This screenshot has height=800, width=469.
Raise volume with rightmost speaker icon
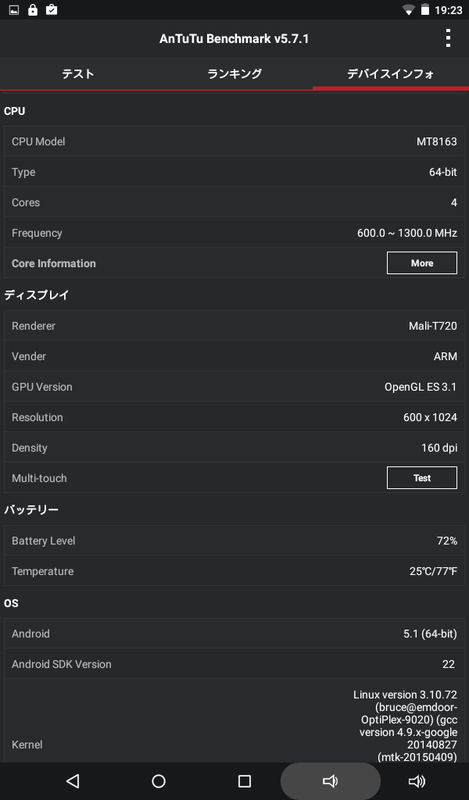pyautogui.click(x=416, y=781)
